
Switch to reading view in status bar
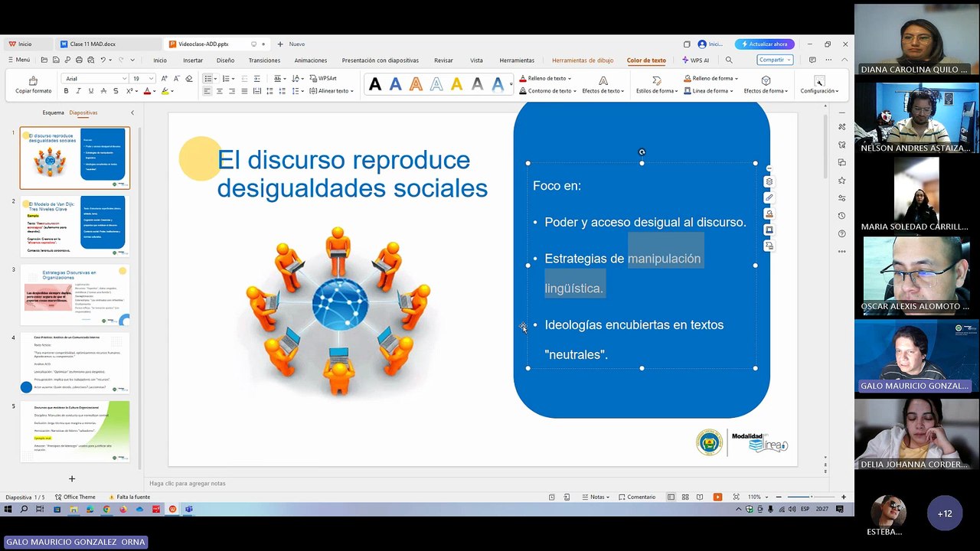click(699, 497)
